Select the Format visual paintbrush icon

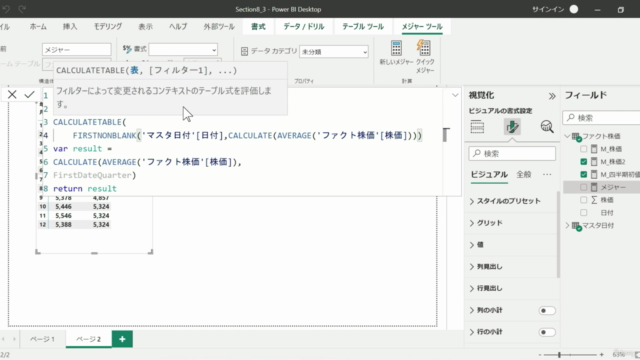(x=512, y=127)
